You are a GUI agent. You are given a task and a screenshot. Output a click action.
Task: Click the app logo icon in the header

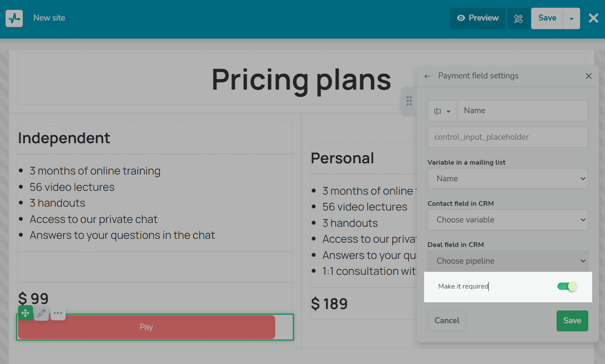(x=14, y=18)
